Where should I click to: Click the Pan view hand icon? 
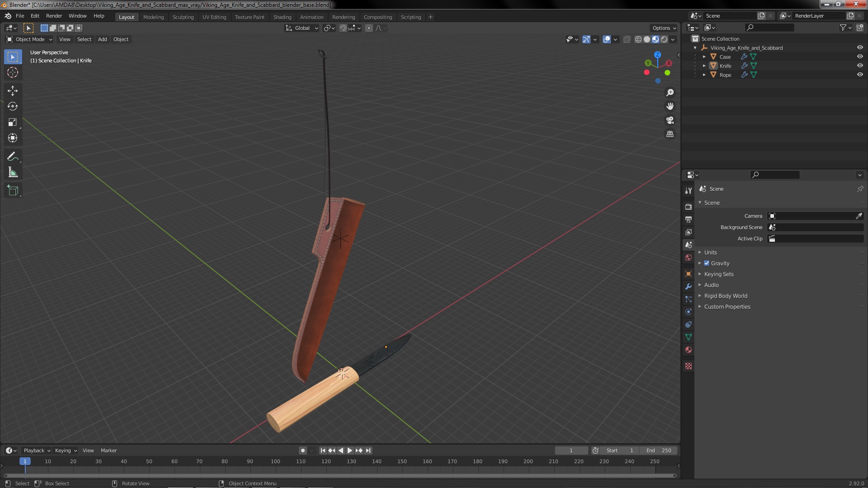click(x=670, y=106)
